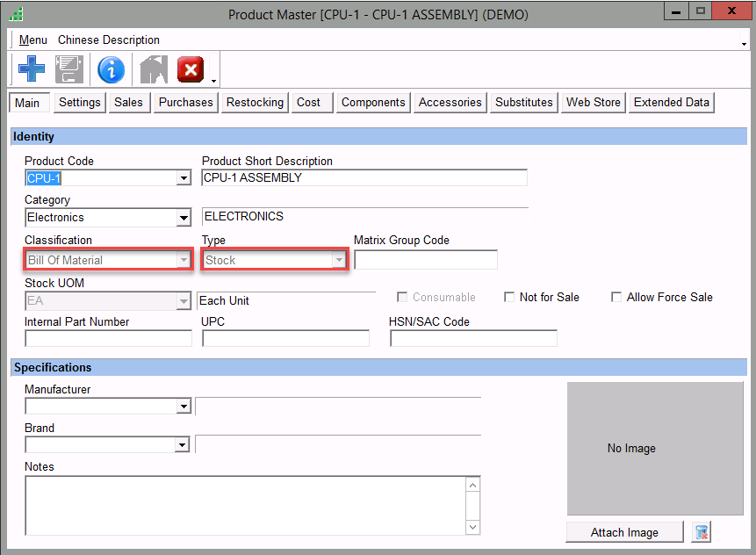Go to the Web Store tab

[593, 103]
